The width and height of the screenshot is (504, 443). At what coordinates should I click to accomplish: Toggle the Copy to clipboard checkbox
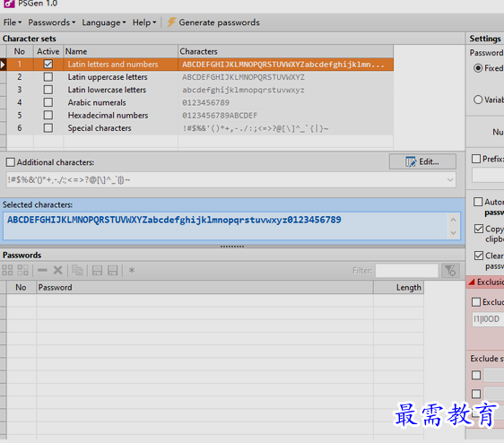[479, 229]
